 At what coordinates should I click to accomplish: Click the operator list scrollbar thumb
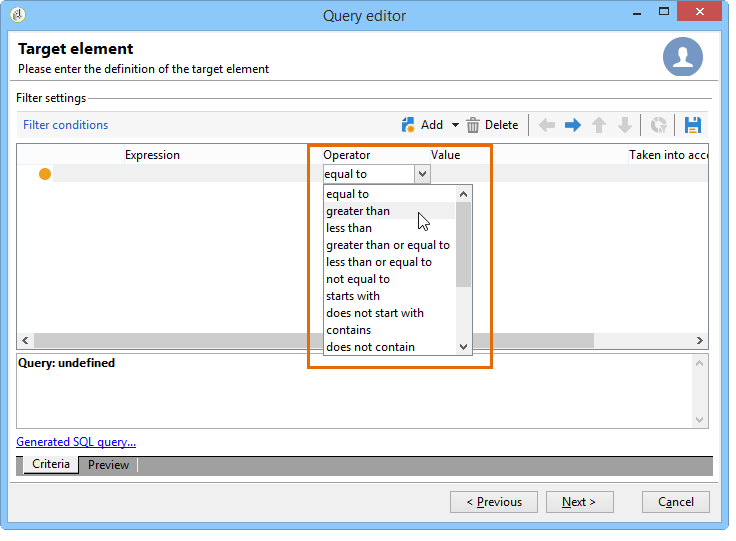pos(463,244)
